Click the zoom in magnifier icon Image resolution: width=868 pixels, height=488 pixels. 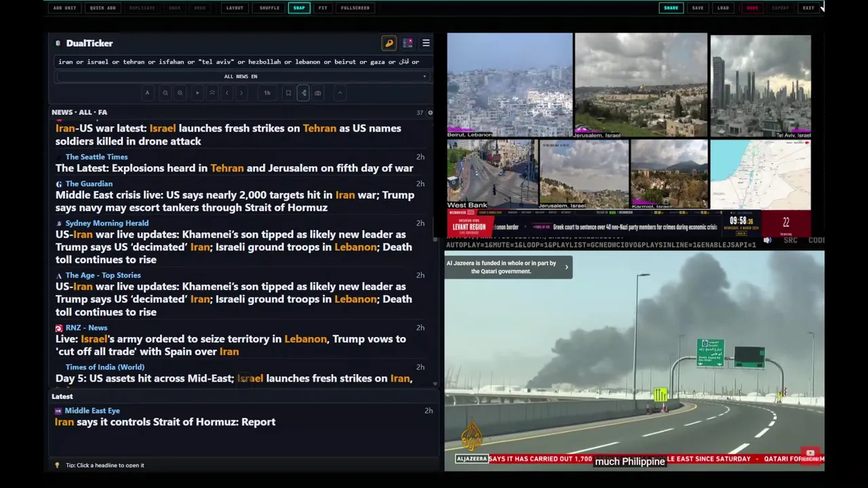click(180, 93)
